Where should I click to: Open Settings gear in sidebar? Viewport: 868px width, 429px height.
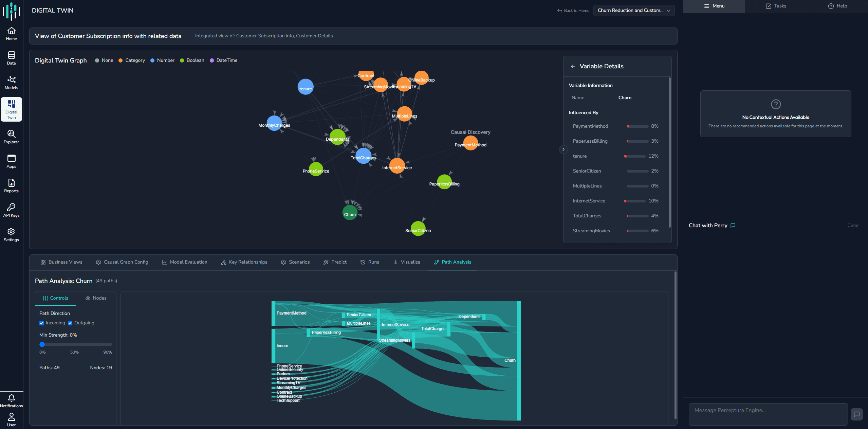pyautogui.click(x=11, y=235)
